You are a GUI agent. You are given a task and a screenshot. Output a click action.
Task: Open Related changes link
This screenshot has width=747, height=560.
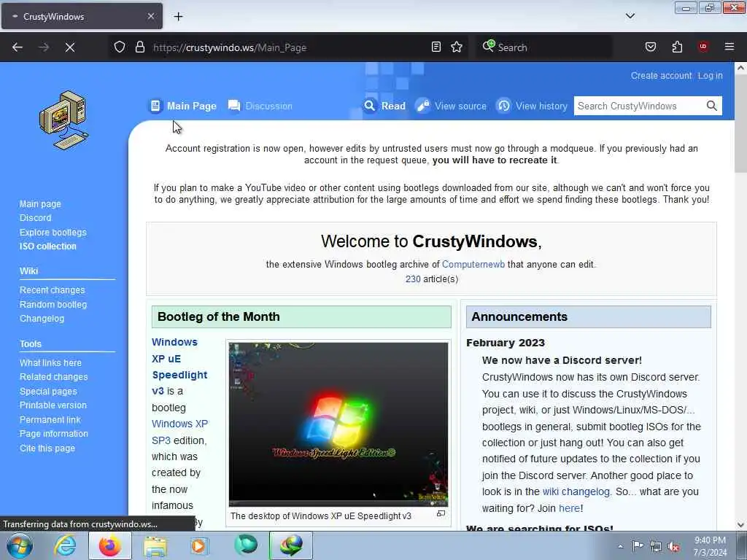(53, 377)
